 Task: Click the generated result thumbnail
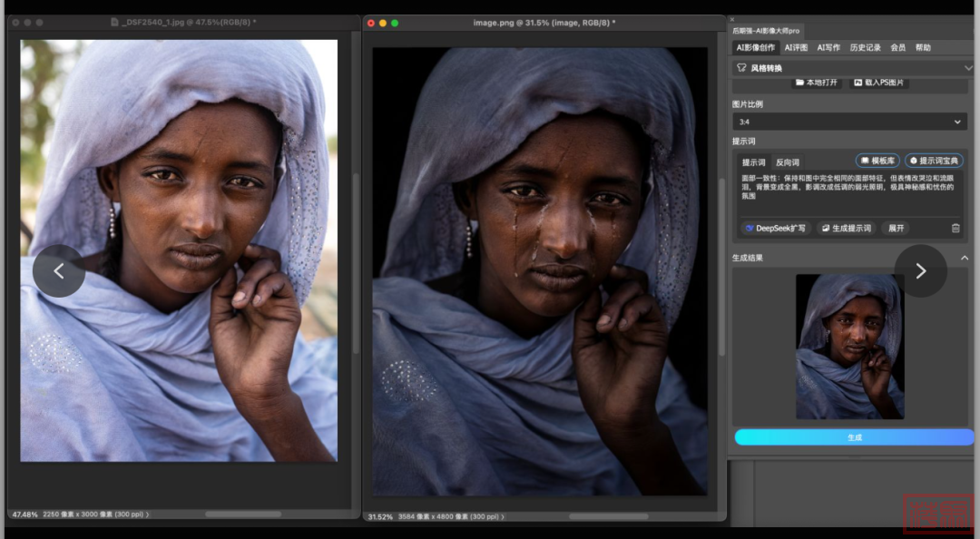(849, 347)
